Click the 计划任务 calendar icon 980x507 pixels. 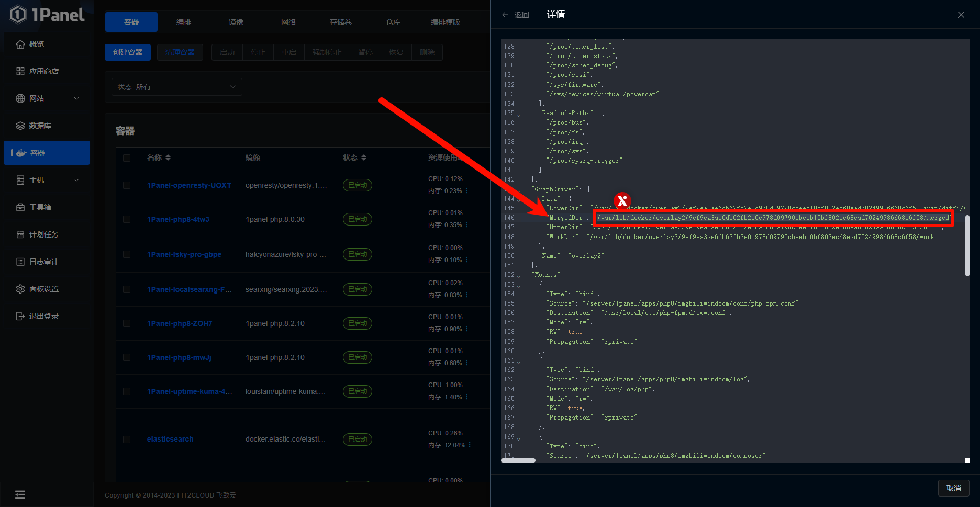click(20, 234)
